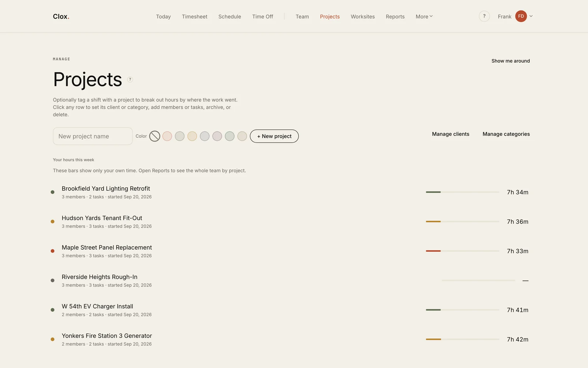Switch to the Schedule tab
The image size is (588, 368).
point(230,17)
